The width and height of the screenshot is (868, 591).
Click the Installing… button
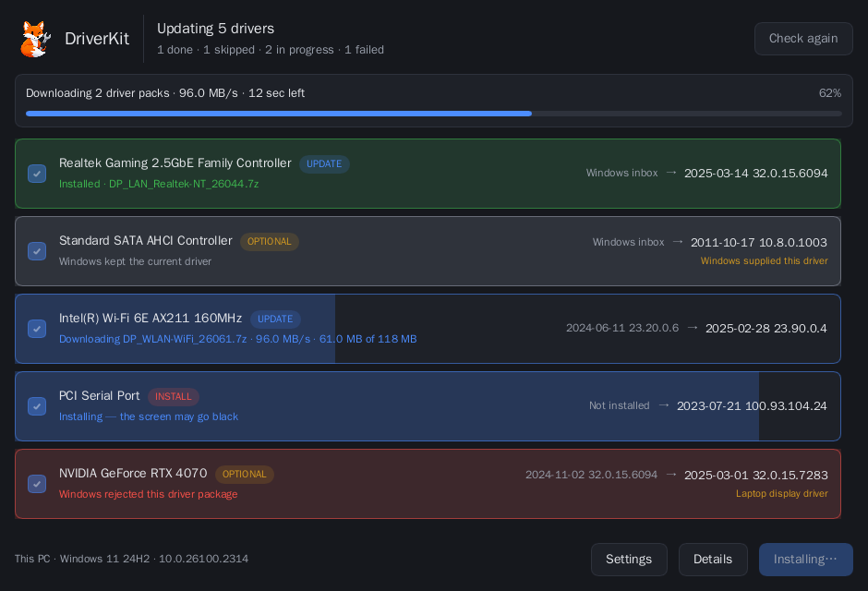(805, 560)
